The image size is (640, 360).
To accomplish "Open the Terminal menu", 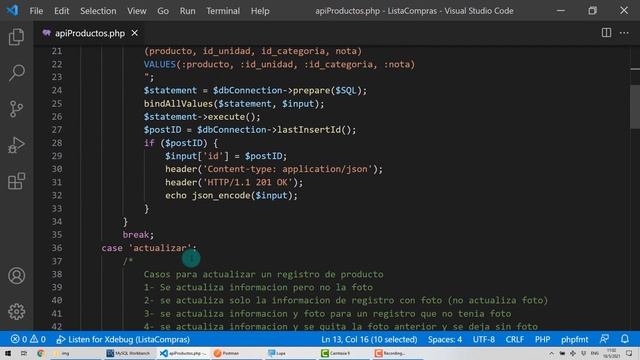I will click(223, 11).
